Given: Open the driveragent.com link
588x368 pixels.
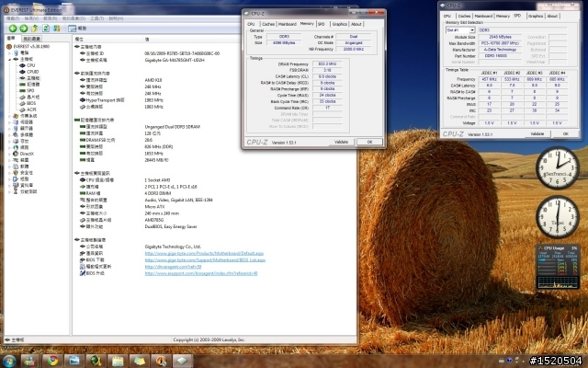Looking at the screenshot, I should click(173, 267).
